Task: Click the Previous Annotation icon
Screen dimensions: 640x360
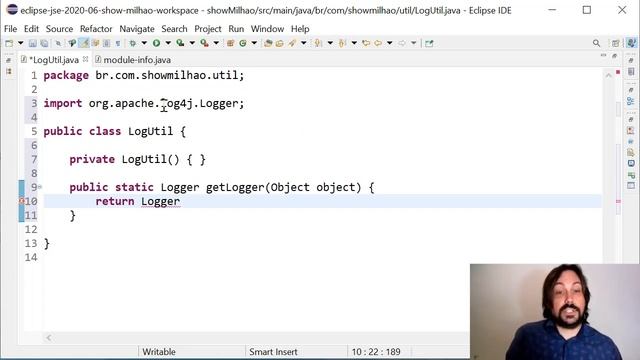Action: (342, 43)
